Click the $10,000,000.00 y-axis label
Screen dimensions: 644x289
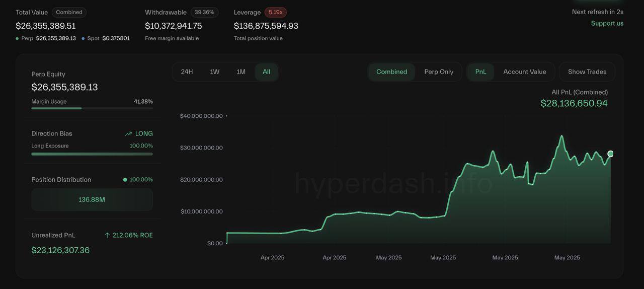point(201,211)
